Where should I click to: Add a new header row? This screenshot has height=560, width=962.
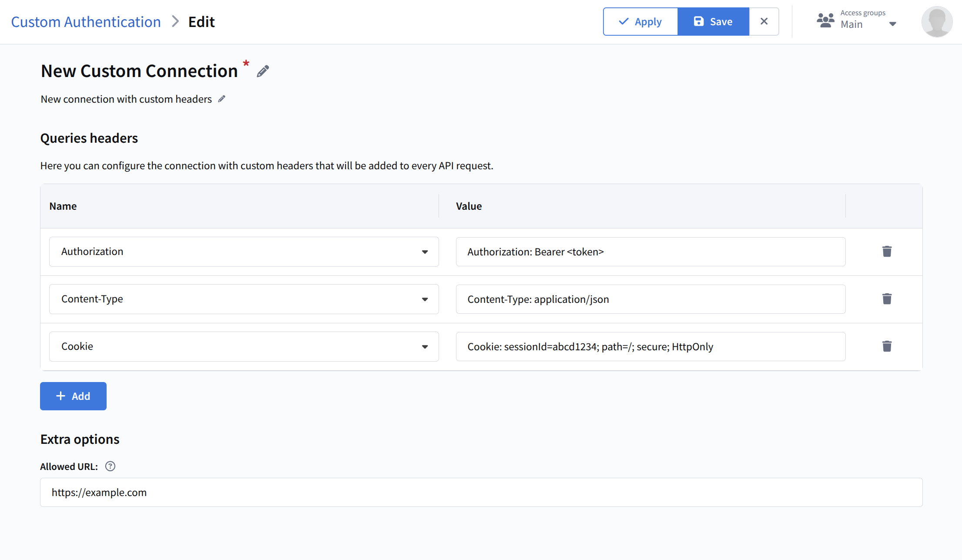73,396
